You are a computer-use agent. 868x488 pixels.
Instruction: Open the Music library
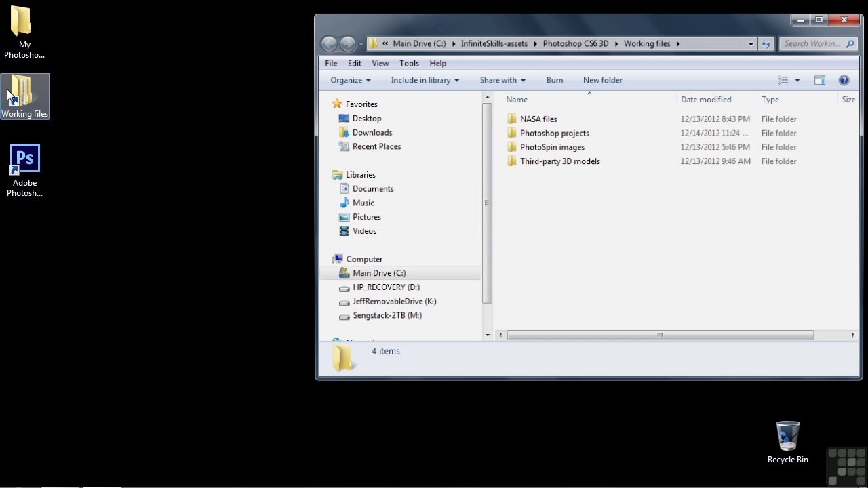[x=363, y=203]
